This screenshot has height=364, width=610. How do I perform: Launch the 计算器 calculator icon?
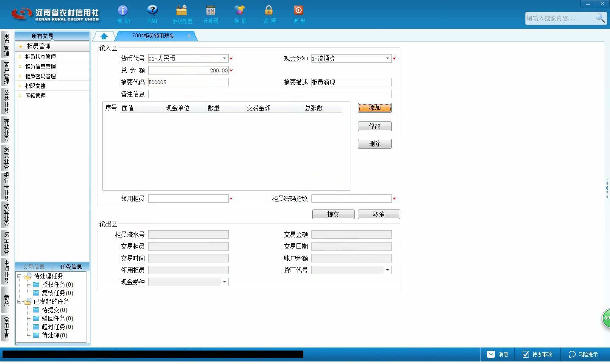click(211, 14)
